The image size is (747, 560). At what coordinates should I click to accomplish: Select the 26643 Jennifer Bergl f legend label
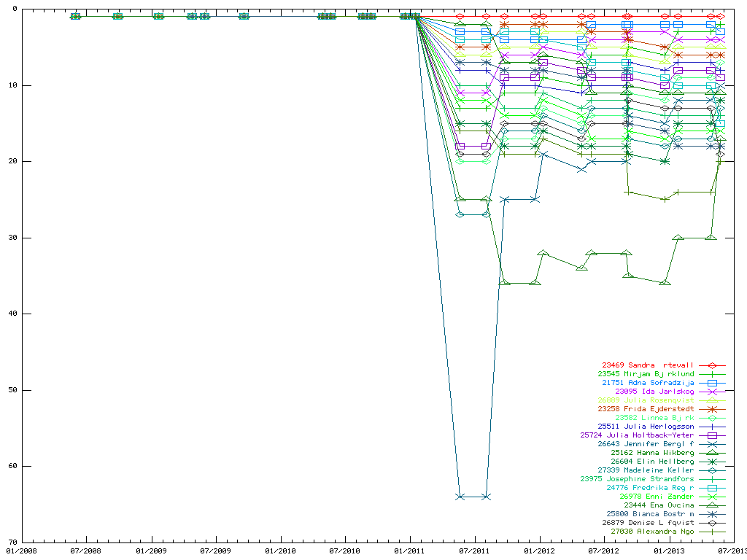(x=646, y=444)
